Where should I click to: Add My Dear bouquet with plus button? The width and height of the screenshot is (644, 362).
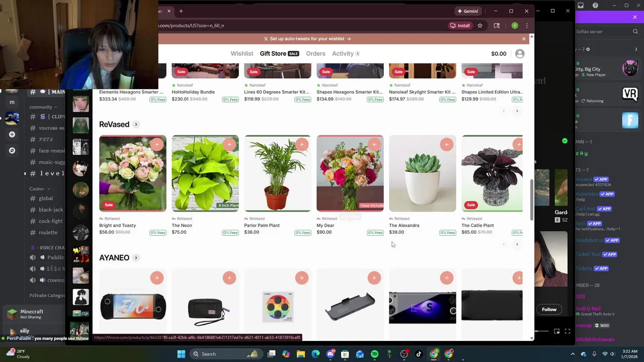pos(374,145)
